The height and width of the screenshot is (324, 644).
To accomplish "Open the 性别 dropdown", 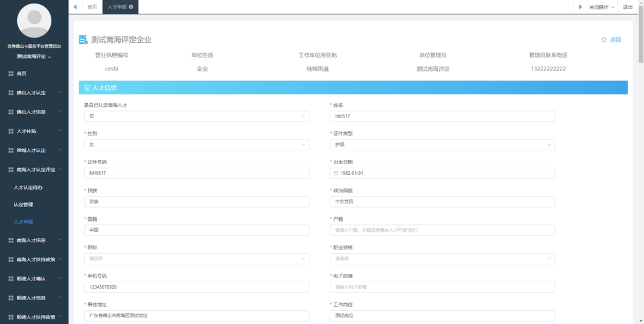I will click(x=196, y=145).
